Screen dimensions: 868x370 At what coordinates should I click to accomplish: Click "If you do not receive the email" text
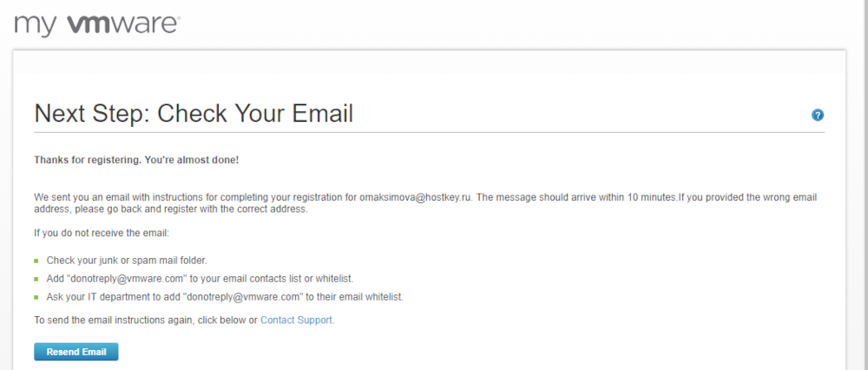coord(102,234)
